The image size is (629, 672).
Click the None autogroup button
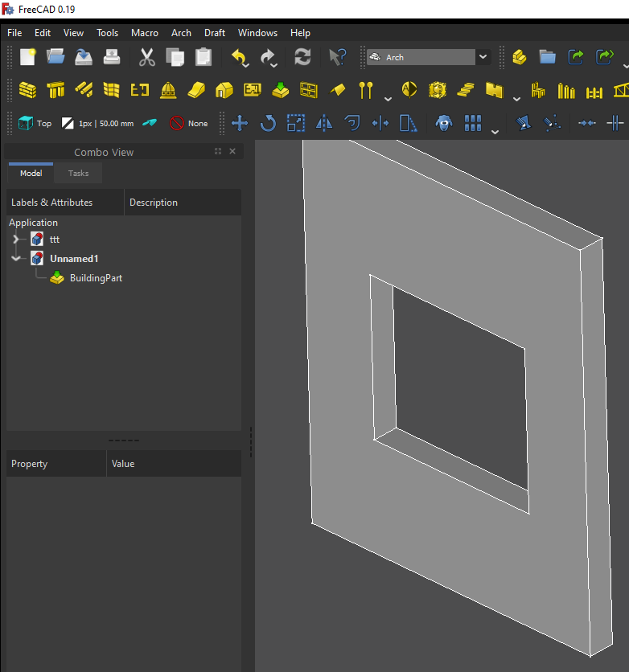click(x=189, y=124)
